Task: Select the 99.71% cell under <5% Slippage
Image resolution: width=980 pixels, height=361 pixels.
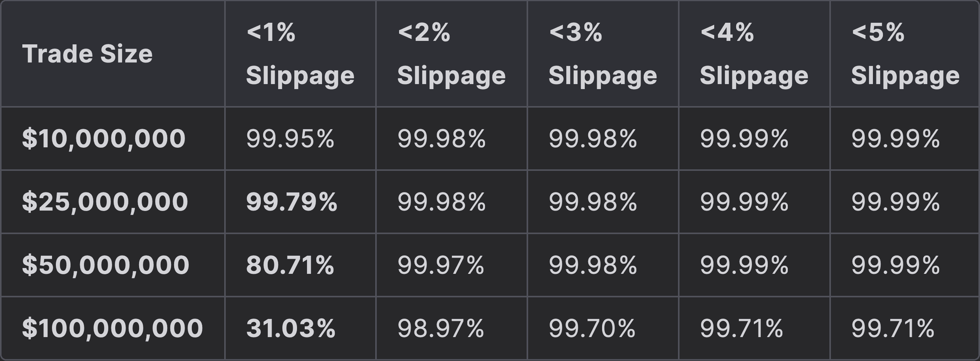Action: point(893,328)
